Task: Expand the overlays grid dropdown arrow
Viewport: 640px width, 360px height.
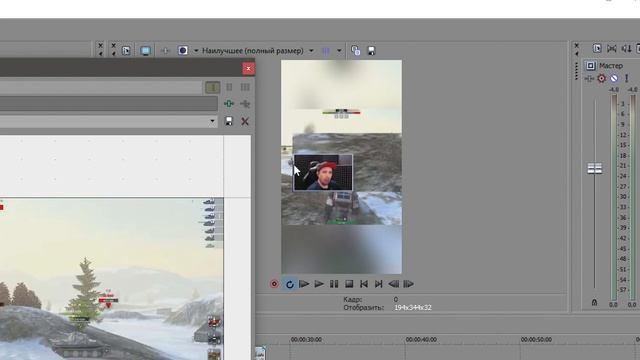Action: pos(339,51)
